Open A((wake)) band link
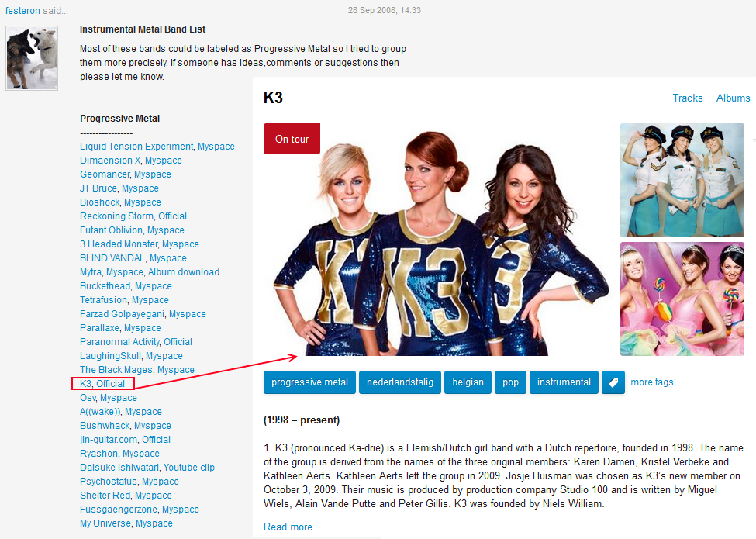756x539 pixels. (100, 412)
